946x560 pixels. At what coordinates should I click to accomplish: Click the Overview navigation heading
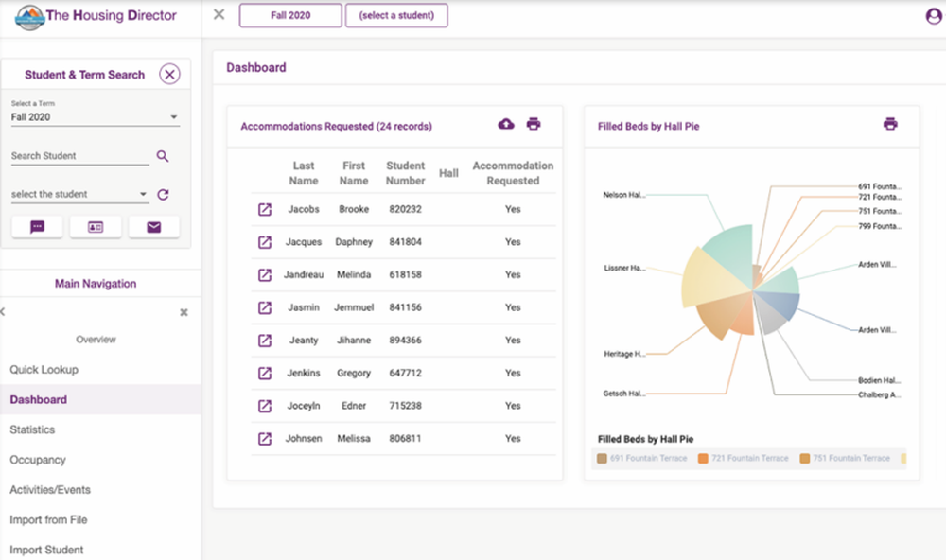[x=96, y=340]
